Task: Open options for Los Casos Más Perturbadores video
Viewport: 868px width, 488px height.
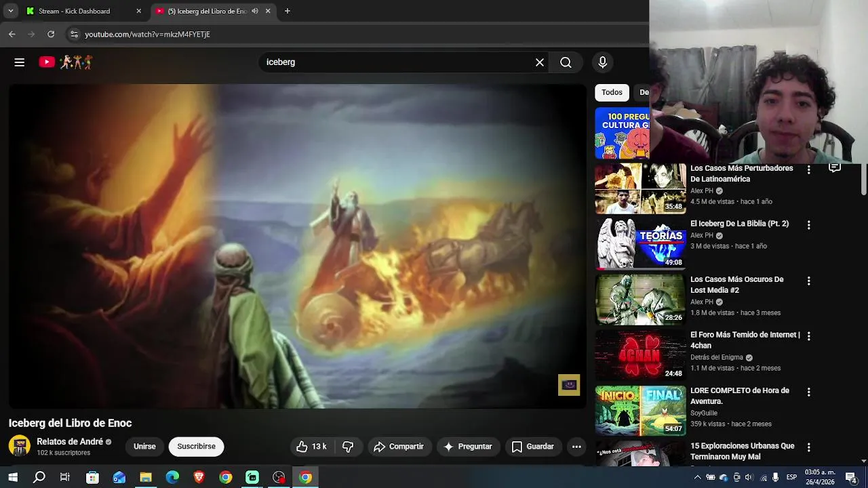Action: [x=808, y=169]
